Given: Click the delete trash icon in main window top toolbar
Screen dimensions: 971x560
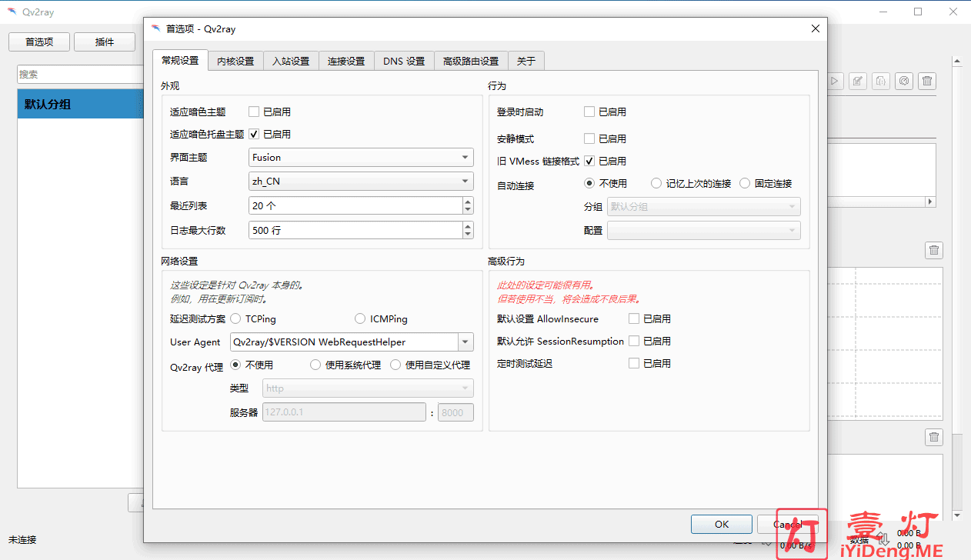Looking at the screenshot, I should [928, 81].
